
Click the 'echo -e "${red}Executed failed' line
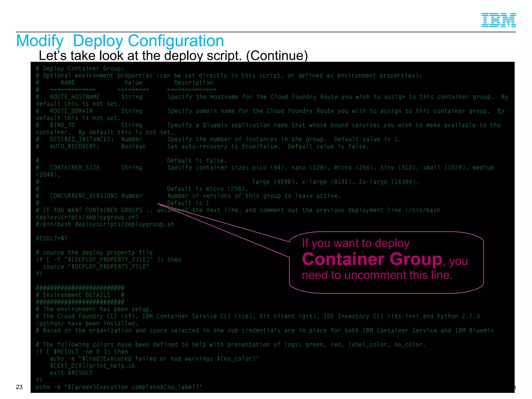tap(154, 359)
